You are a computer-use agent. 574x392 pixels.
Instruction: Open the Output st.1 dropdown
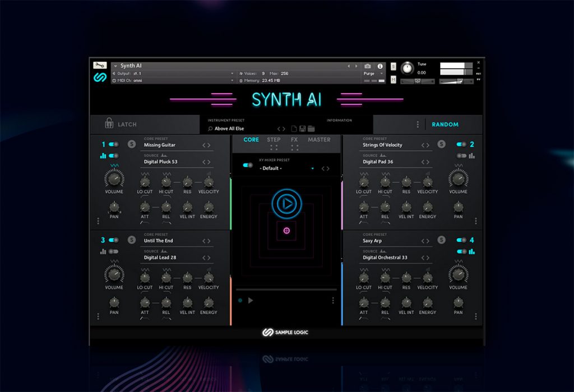tap(232, 73)
